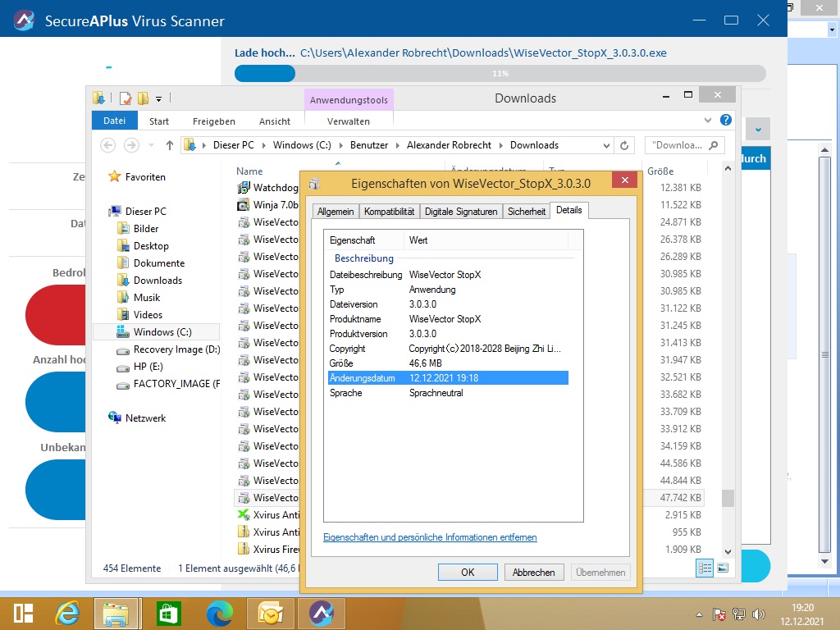840x630 pixels.
Task: Click the SecureAPlus logo in the title bar
Action: pos(24,21)
